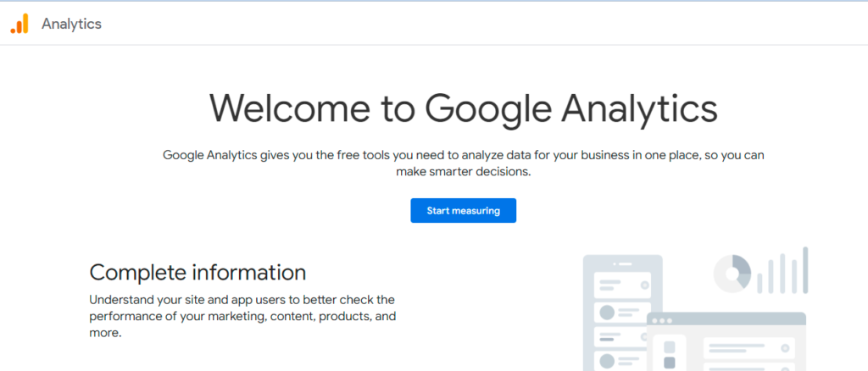868x371 pixels.
Task: Click the bar chart graphic
Action: coord(782,271)
